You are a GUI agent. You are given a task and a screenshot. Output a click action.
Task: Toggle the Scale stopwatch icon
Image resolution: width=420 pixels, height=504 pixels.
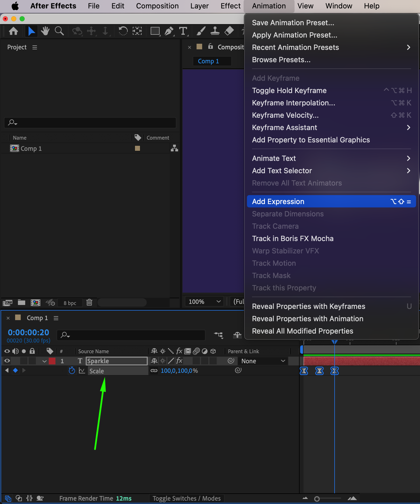coord(72,371)
